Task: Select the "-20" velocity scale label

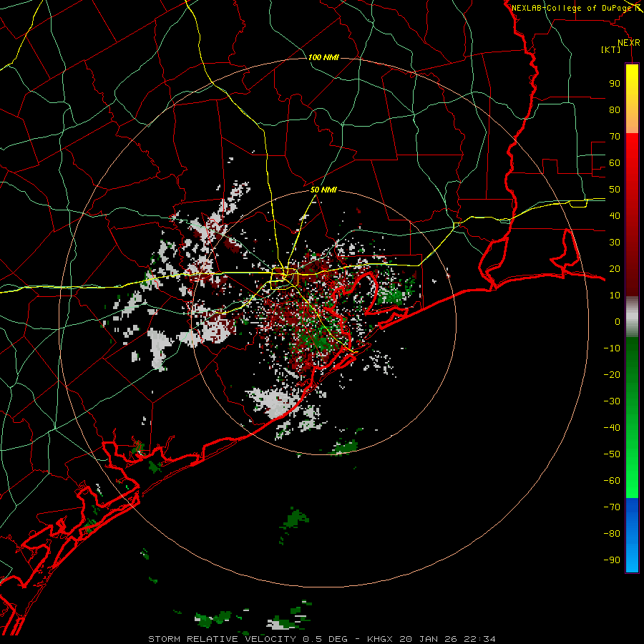Action: (x=612, y=374)
